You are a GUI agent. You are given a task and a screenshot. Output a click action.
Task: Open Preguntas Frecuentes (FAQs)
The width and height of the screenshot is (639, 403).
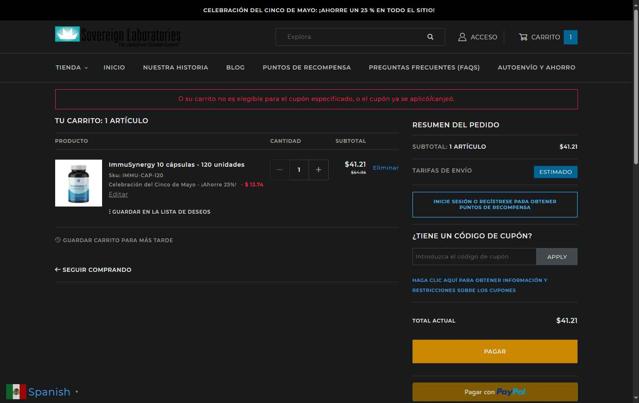(424, 68)
